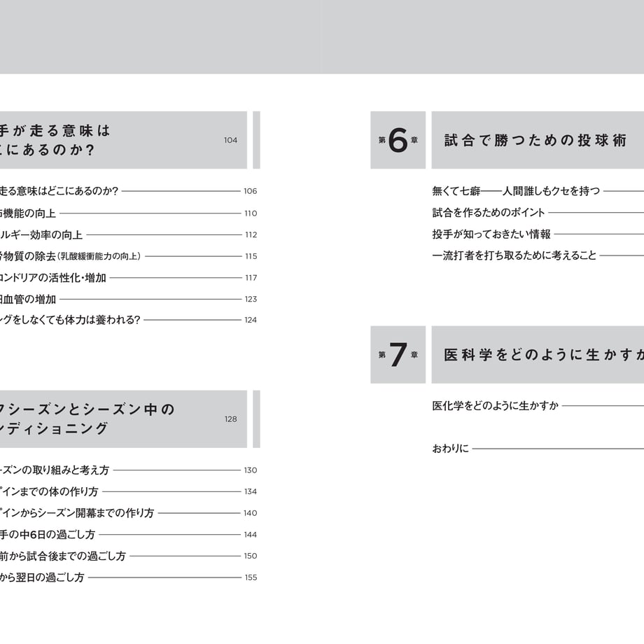Click the entry 走る意味はどこにあるのか? page 106
The height and width of the screenshot is (644, 644).
click(129, 191)
